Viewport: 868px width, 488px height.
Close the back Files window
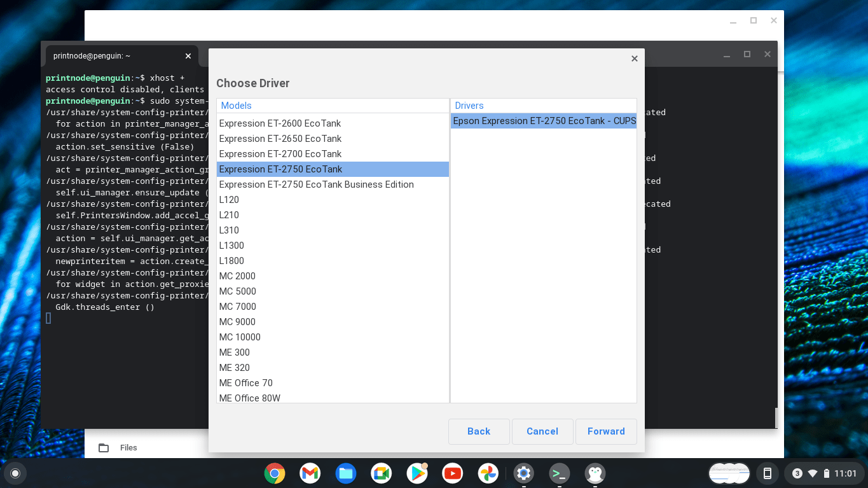tap(773, 20)
